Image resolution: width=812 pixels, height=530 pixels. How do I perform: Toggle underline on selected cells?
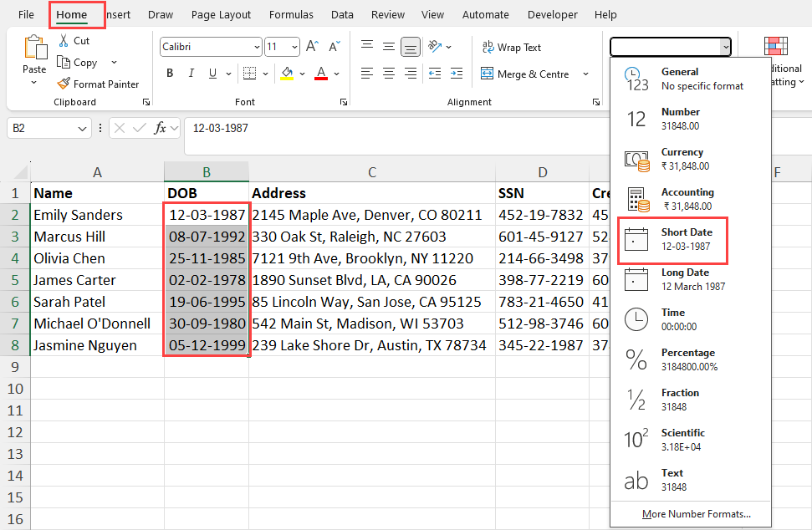tap(211, 73)
